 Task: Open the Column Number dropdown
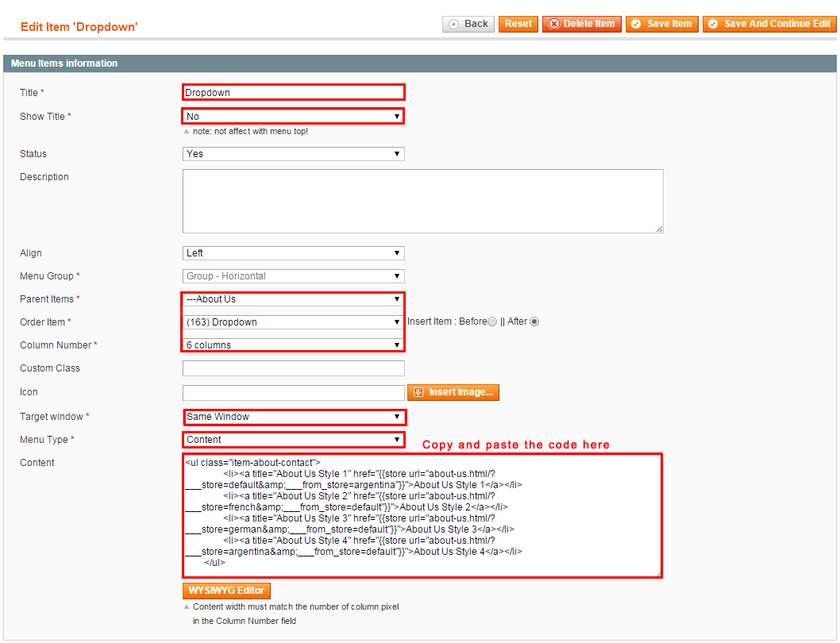coord(294,345)
